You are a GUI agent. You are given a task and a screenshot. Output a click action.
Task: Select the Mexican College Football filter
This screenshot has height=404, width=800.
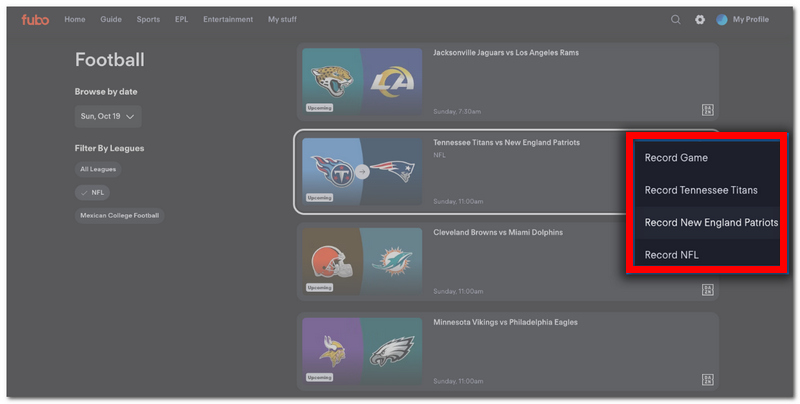119,215
